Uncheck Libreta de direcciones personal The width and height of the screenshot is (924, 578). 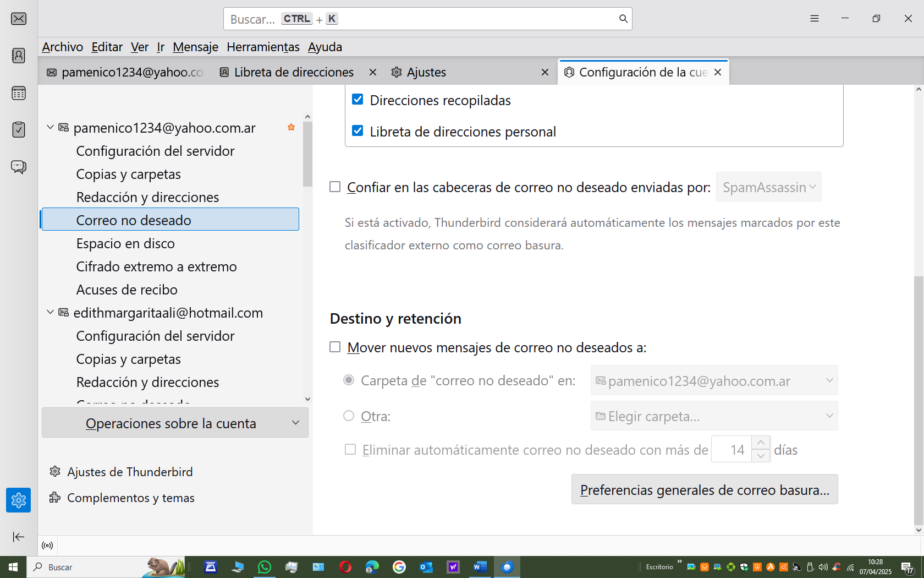[358, 131]
